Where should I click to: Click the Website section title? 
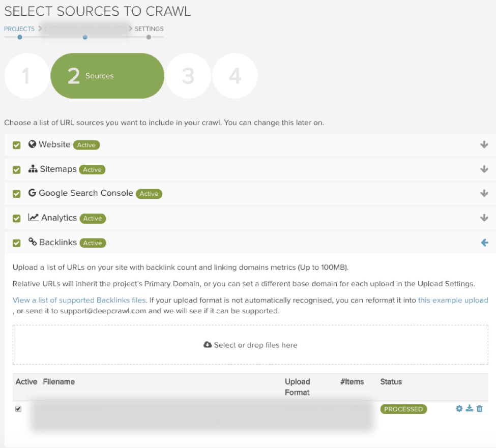[54, 144]
